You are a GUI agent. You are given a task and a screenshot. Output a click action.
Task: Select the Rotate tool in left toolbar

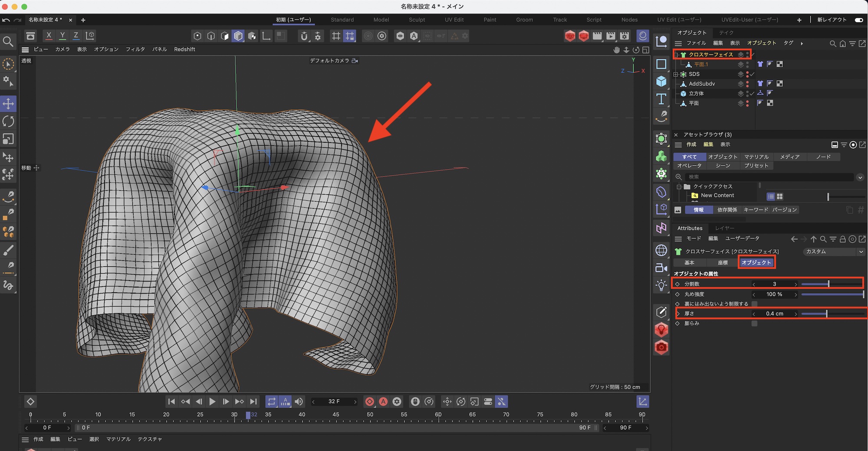pyautogui.click(x=8, y=121)
